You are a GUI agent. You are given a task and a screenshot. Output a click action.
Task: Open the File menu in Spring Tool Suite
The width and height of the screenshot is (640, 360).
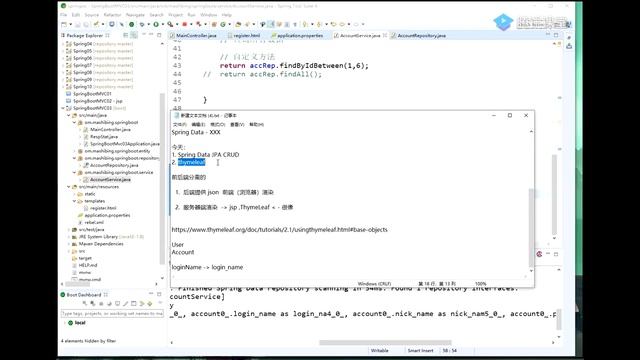click(63, 15)
